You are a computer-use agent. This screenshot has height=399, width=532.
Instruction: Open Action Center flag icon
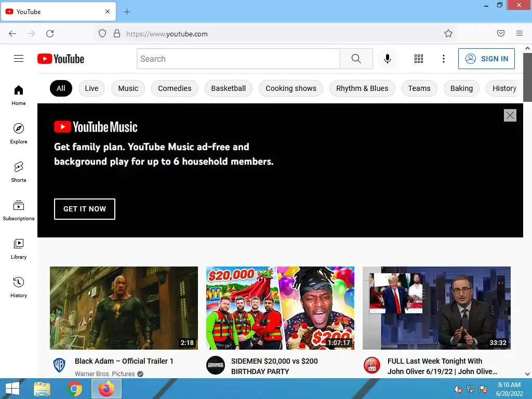[483, 390]
